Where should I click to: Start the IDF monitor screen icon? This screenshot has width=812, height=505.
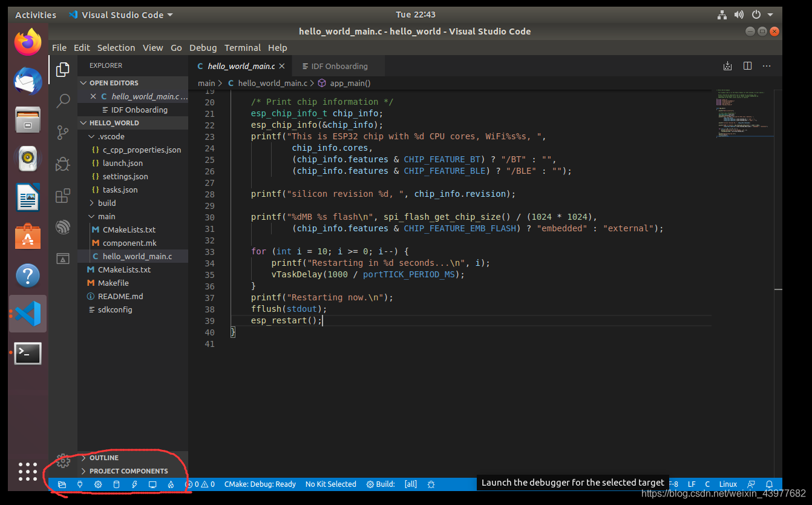click(152, 484)
